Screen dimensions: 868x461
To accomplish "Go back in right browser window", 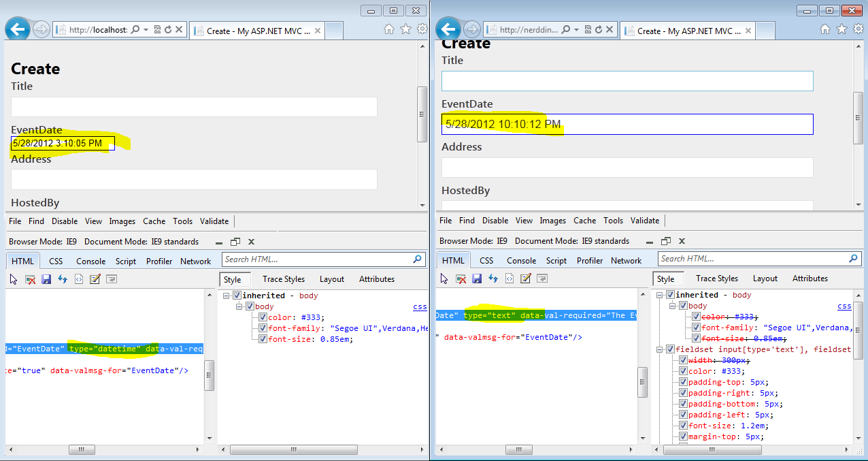I will tap(448, 29).
